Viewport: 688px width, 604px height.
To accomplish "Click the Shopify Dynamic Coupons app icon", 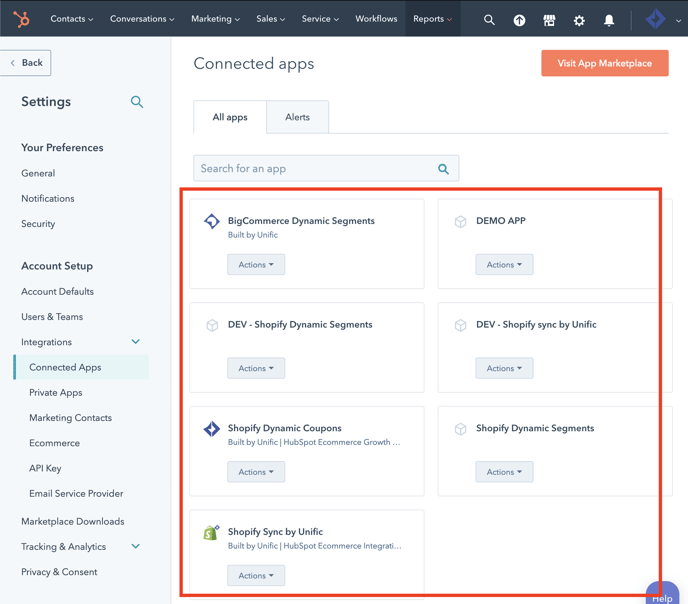I will pos(211,429).
